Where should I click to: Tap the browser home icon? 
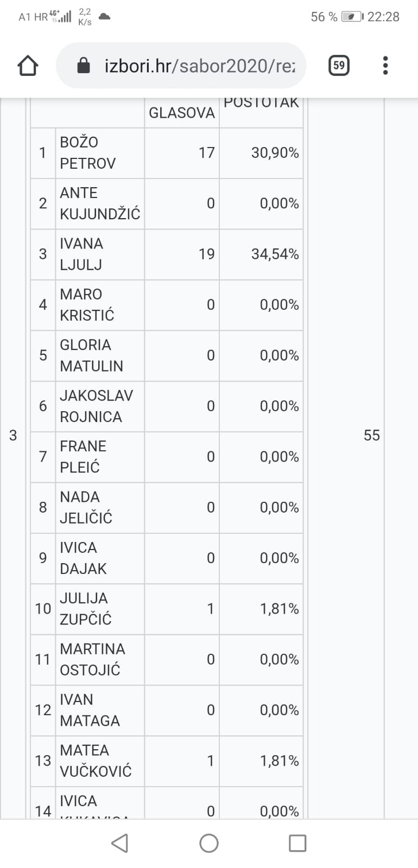coord(28,66)
